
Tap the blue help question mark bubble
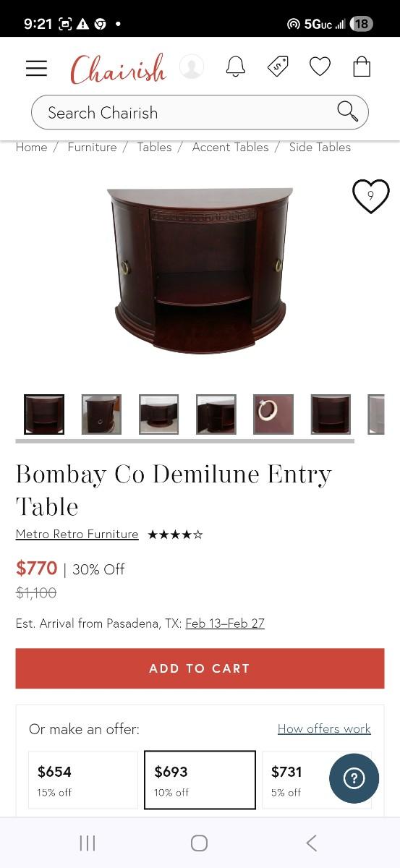(x=354, y=778)
